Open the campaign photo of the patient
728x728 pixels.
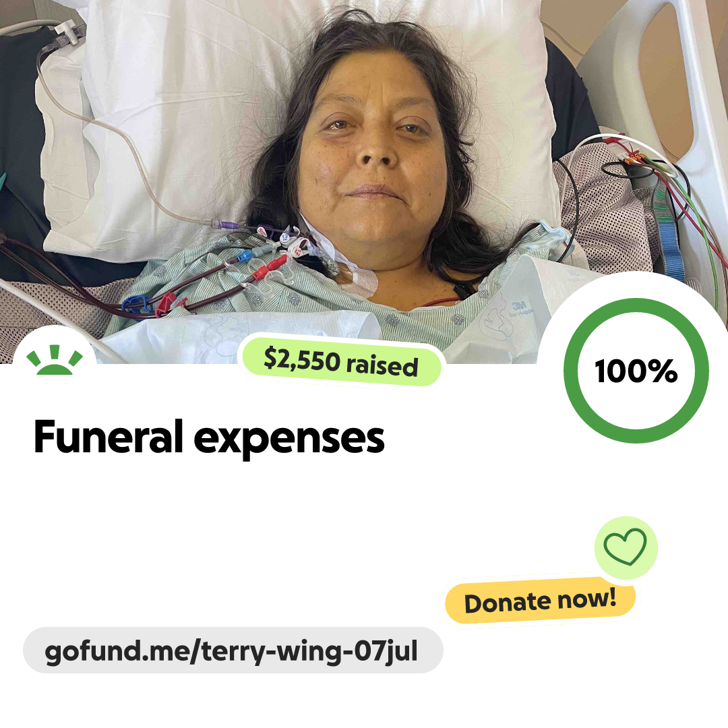pyautogui.click(x=364, y=181)
